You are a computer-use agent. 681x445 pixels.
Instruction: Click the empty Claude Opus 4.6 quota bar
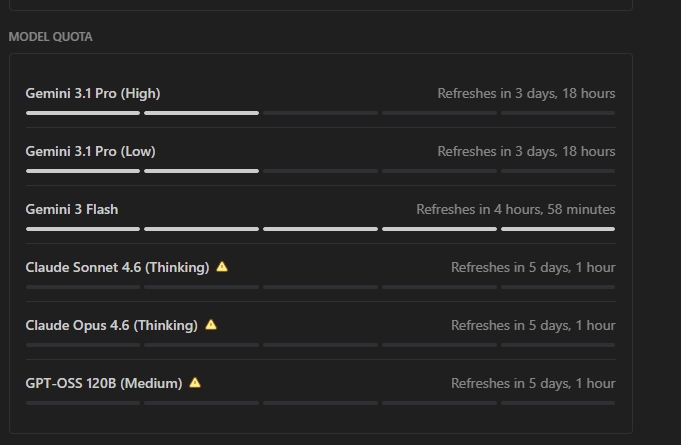pos(320,345)
